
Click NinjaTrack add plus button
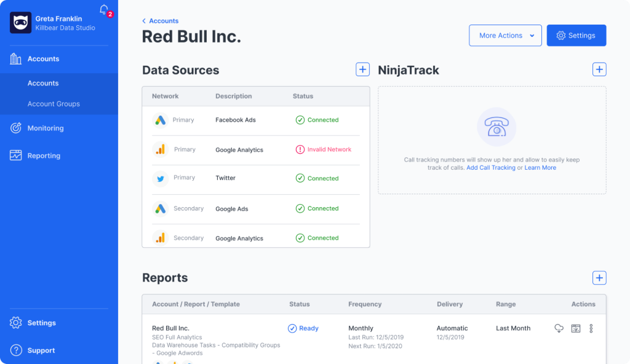click(599, 69)
